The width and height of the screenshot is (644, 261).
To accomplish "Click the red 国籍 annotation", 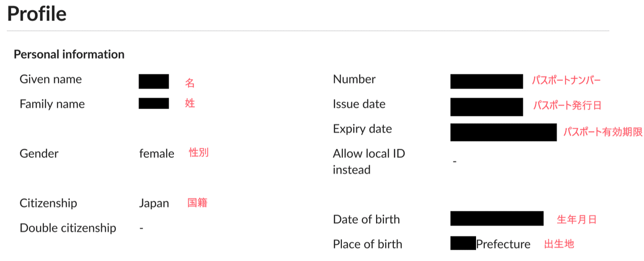I will tap(197, 203).
